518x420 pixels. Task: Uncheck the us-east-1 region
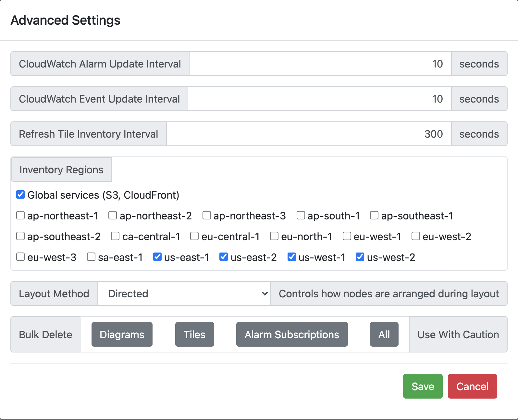(x=157, y=257)
